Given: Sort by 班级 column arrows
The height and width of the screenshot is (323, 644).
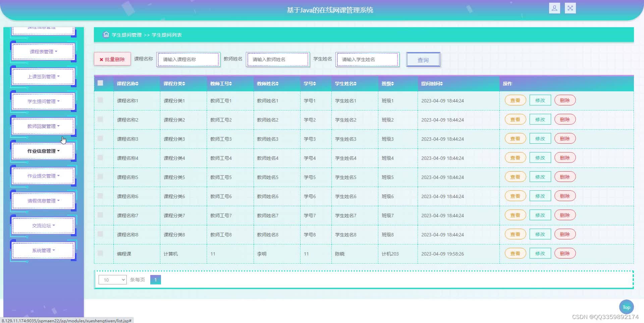Looking at the screenshot, I should pos(392,84).
